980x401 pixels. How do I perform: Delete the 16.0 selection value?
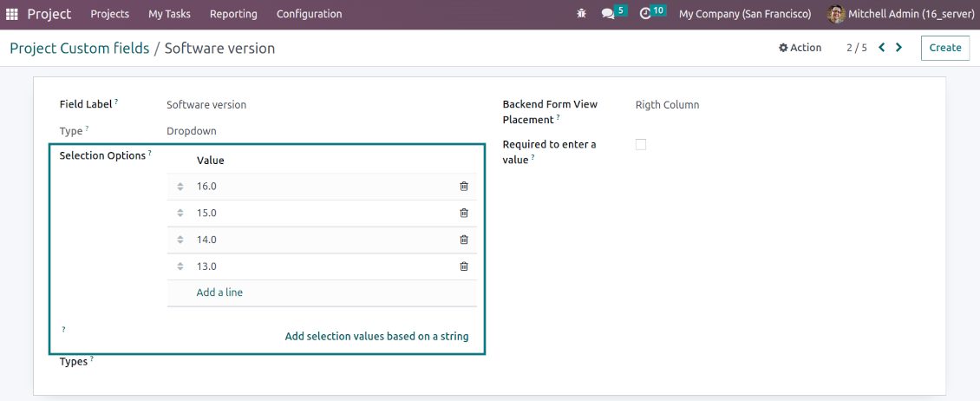pyautogui.click(x=464, y=187)
